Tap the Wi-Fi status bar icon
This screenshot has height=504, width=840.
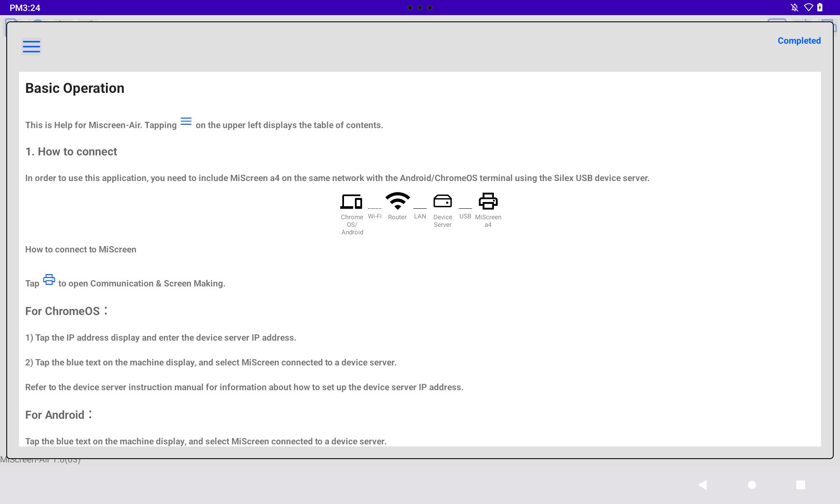(808, 8)
